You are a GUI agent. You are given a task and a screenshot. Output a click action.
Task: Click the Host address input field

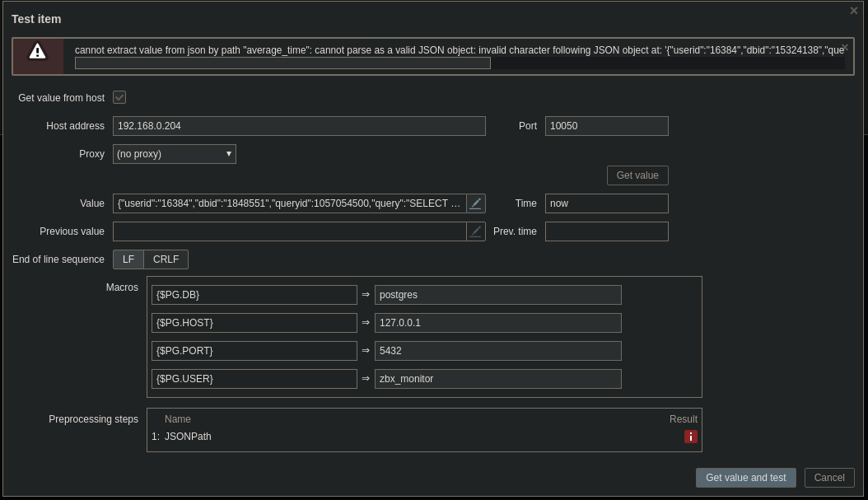coord(299,126)
